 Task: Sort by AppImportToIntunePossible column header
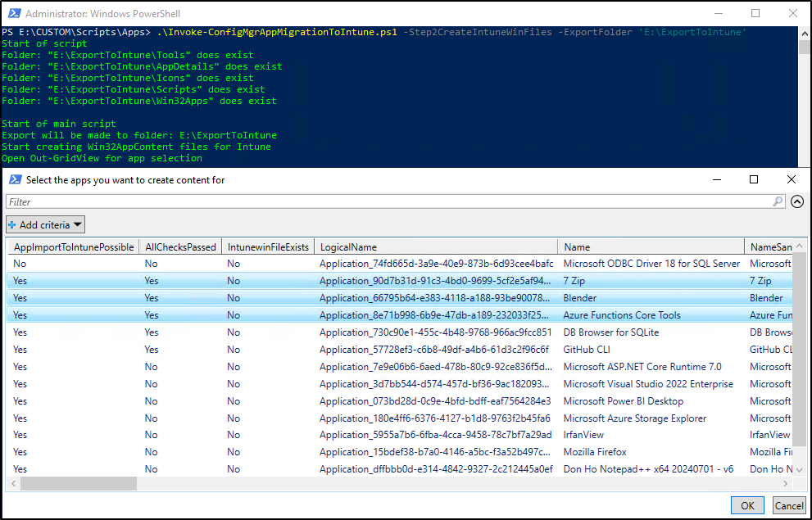point(74,246)
